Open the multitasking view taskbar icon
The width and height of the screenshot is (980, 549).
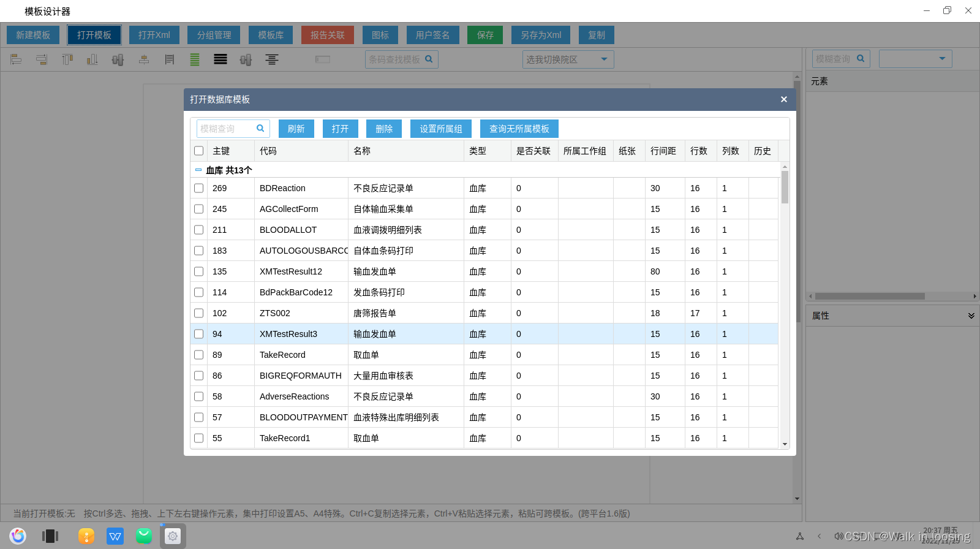tap(50, 536)
